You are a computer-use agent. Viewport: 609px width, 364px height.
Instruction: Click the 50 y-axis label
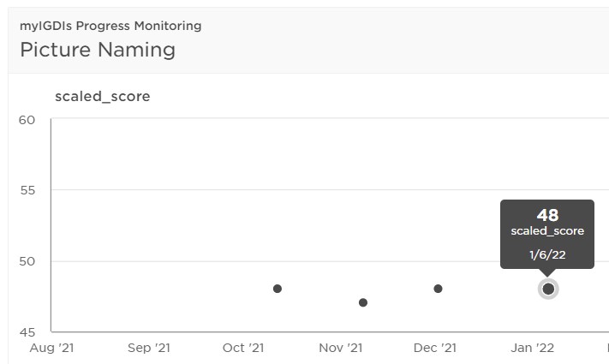27,261
